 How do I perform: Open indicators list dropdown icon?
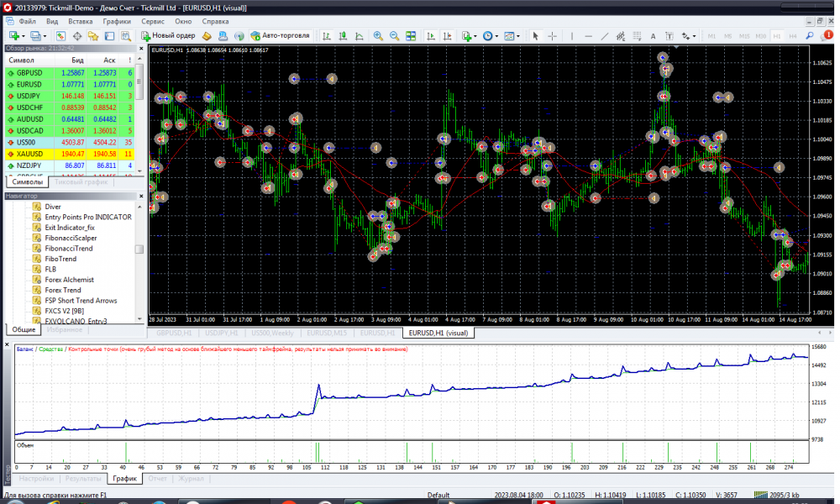tap(468, 36)
